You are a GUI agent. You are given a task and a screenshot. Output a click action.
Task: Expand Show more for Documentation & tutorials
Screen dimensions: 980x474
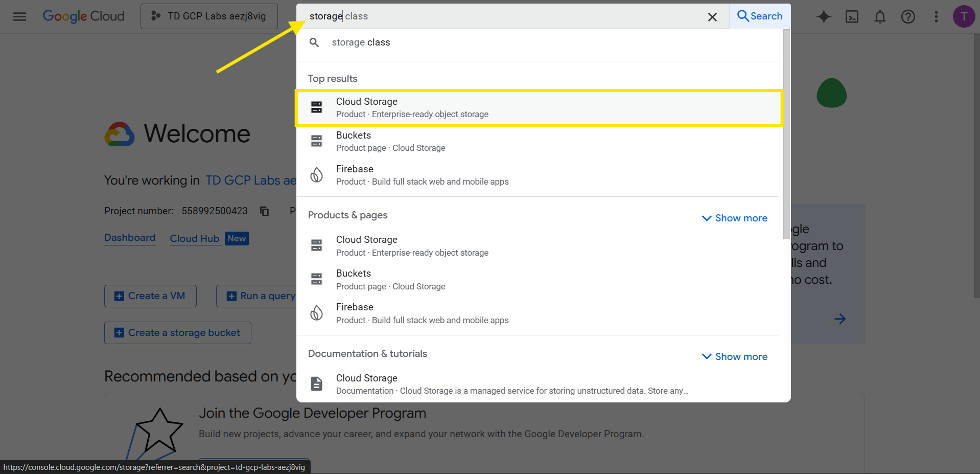(x=734, y=357)
